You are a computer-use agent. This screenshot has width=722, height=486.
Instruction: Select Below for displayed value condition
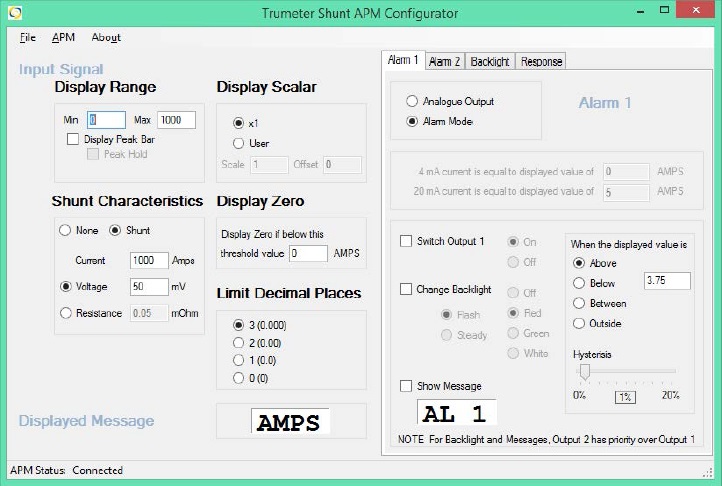pyautogui.click(x=579, y=283)
